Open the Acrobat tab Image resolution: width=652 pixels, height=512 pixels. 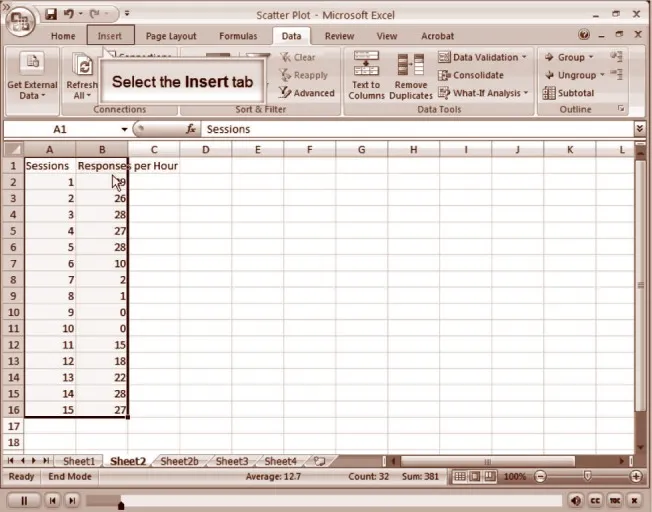(x=437, y=36)
